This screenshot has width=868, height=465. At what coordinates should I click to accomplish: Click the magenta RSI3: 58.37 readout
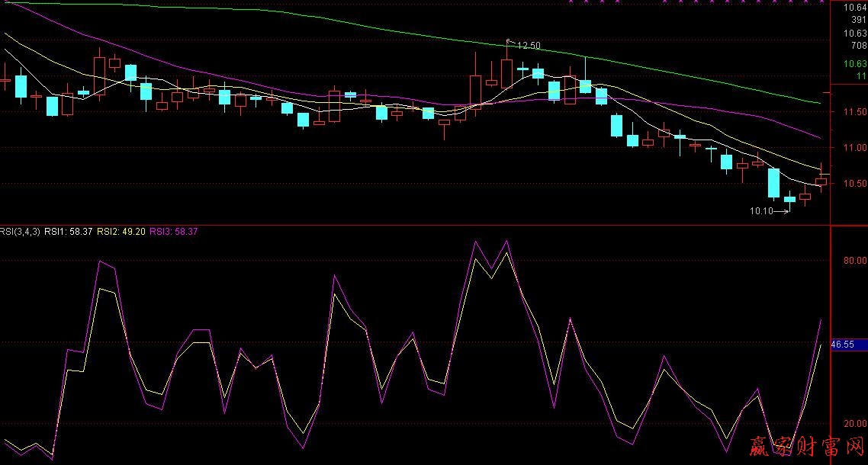pos(174,231)
